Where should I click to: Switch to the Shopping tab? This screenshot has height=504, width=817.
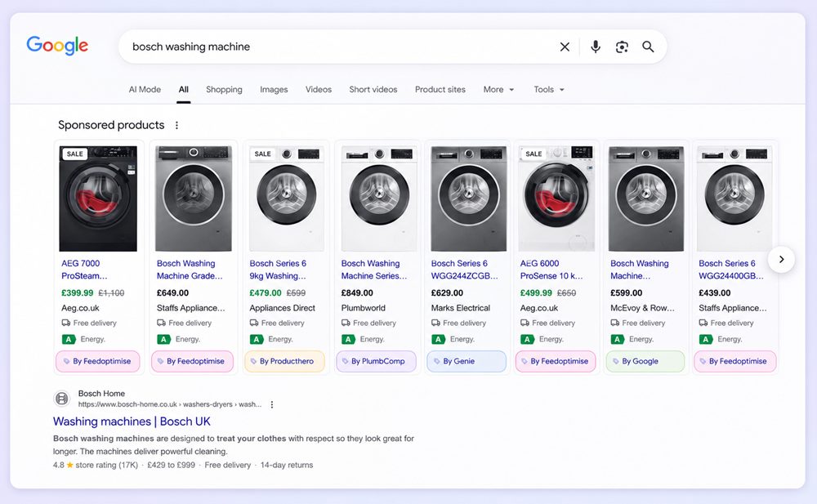224,90
